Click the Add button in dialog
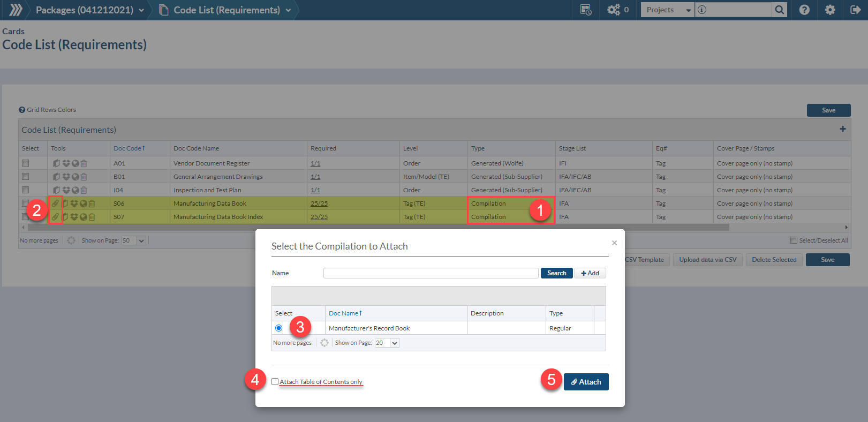 [590, 273]
